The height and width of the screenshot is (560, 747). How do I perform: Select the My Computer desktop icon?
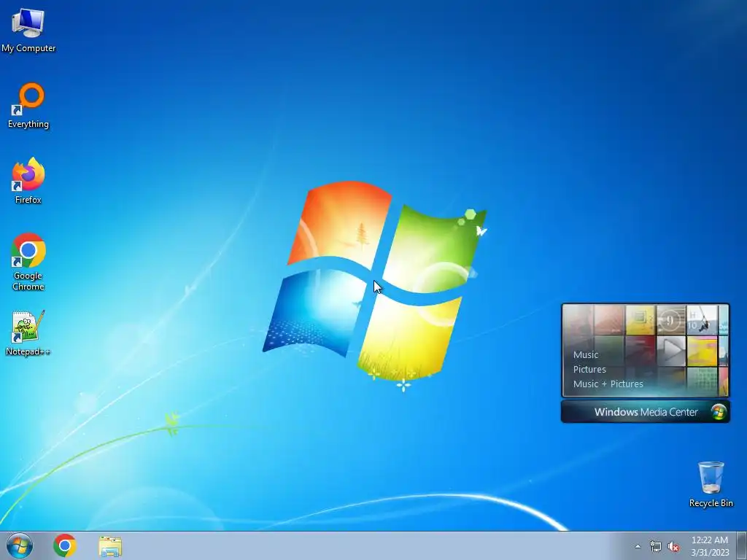[28, 31]
